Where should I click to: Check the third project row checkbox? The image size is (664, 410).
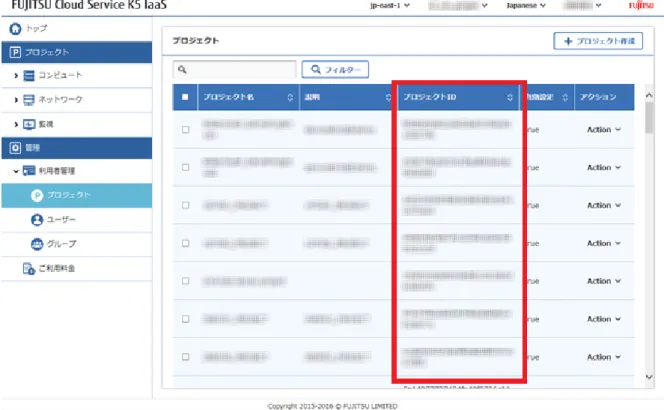coord(185,205)
